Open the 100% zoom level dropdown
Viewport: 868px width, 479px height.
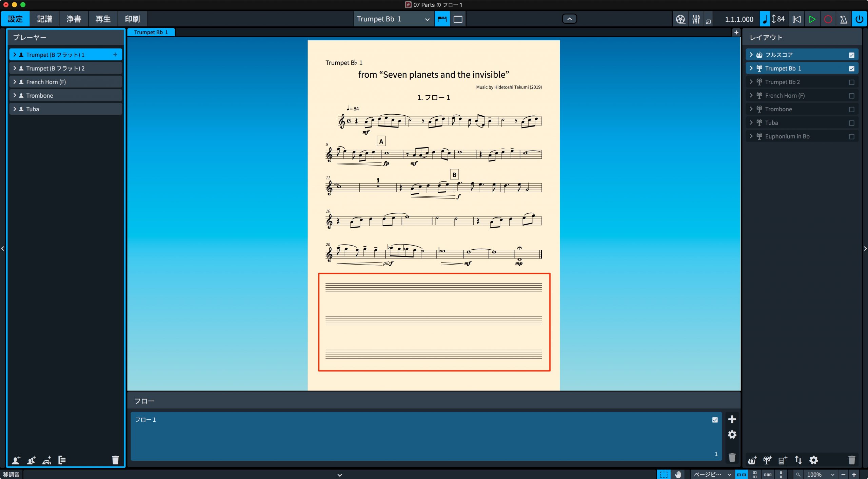click(821, 475)
